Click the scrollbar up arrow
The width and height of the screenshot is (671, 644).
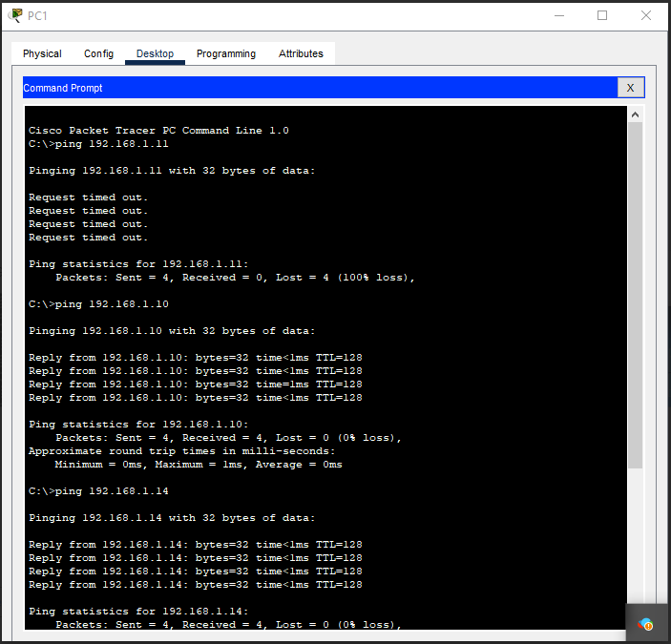click(635, 114)
